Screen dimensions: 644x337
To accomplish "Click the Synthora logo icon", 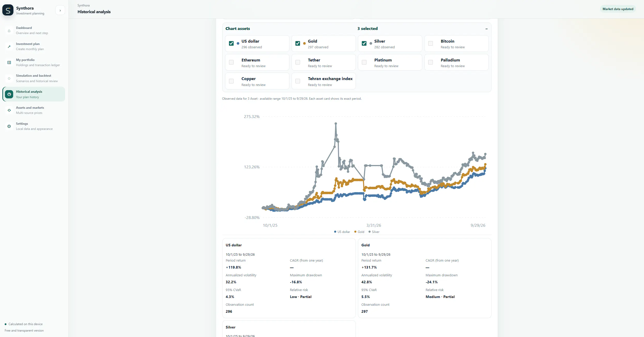I will coord(8,10).
